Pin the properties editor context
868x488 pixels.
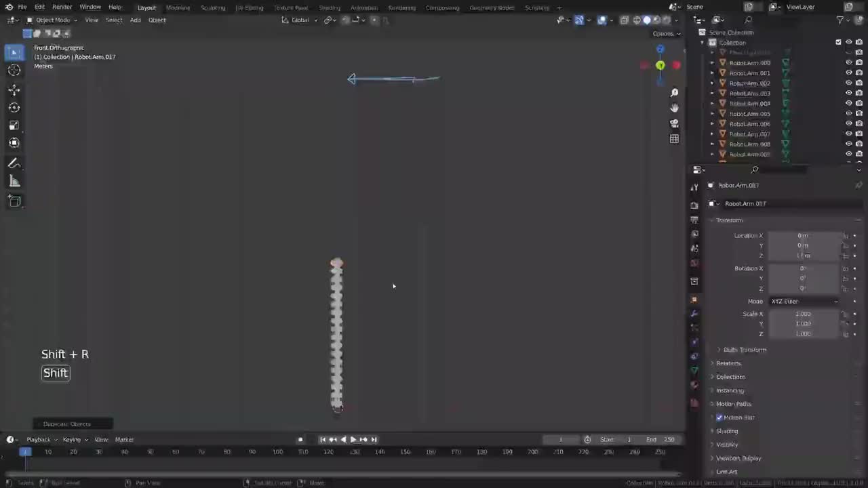click(859, 185)
